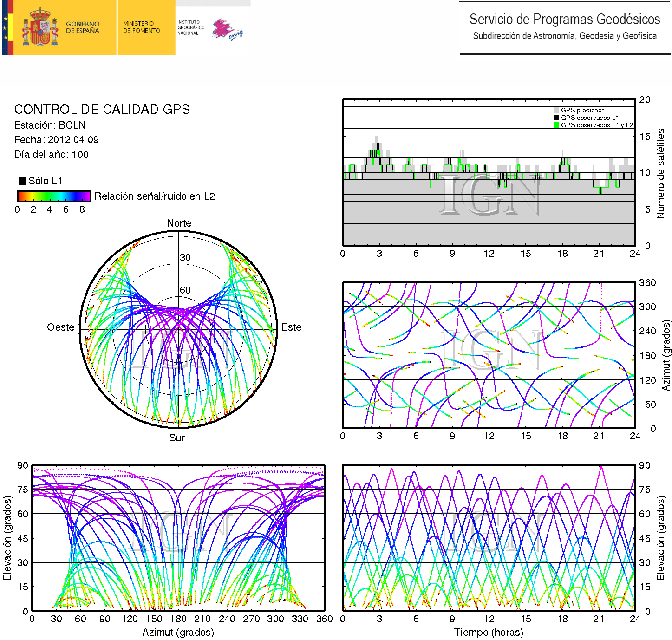Click the signal/noise L2 rainbow color bar

tap(53, 196)
